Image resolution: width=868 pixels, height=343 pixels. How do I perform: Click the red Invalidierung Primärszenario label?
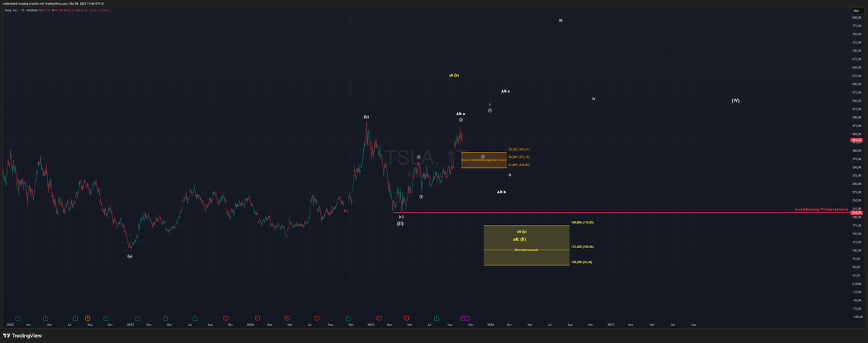(x=821, y=209)
